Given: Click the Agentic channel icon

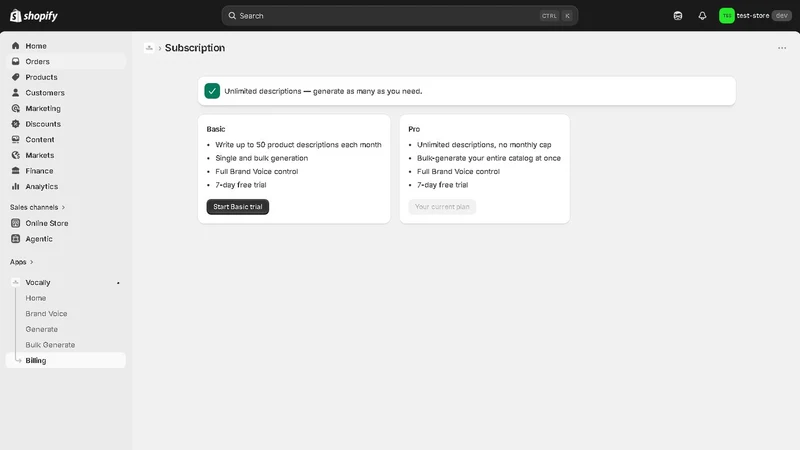Looking at the screenshot, I should 15,239.
